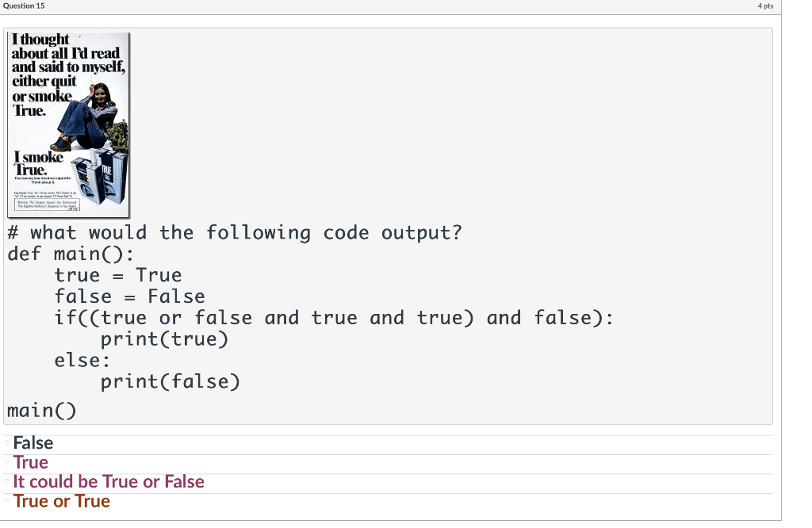This screenshot has height=528, width=812.
Task: Click the "Question 15" header label
Action: pos(25,6)
